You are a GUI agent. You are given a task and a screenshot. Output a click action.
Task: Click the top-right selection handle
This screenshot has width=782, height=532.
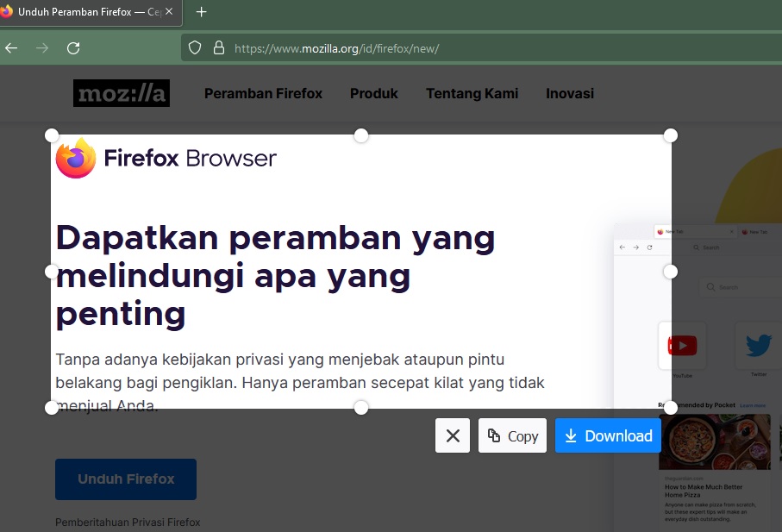click(x=671, y=135)
